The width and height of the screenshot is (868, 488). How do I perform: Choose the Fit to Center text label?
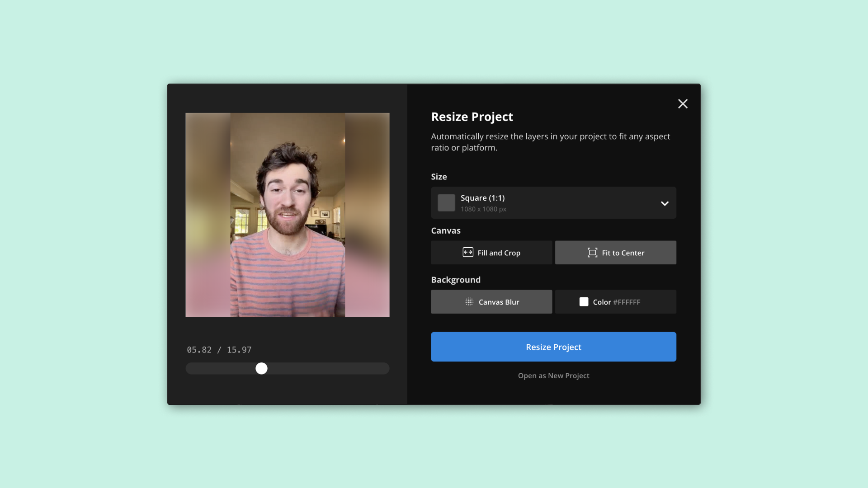click(623, 253)
